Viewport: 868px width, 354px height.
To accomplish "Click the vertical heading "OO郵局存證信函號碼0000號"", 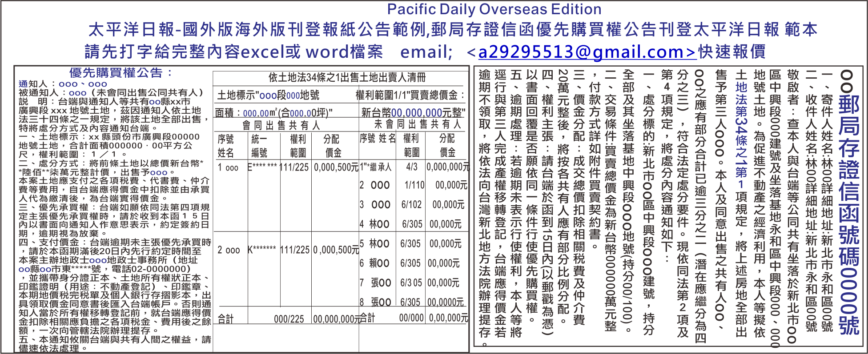I will pos(848,203).
